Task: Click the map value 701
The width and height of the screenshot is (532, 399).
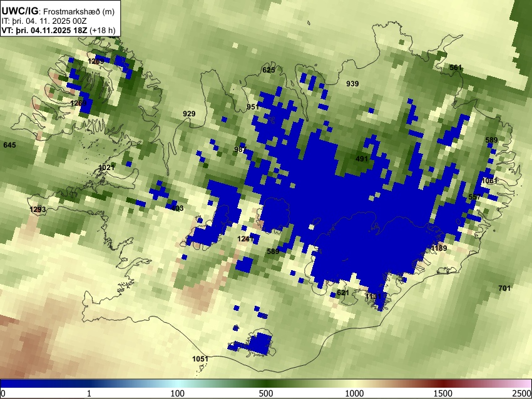Action: (x=504, y=288)
